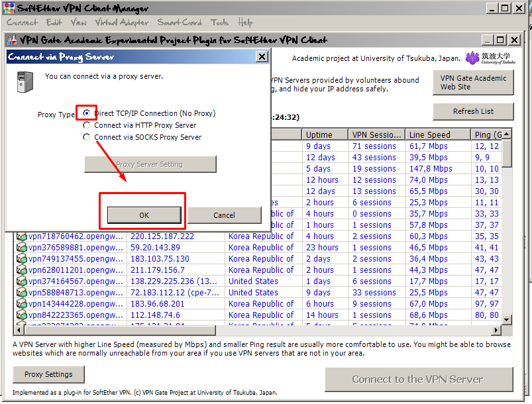The height and width of the screenshot is (404, 532).
Task: Open the View menu
Action: click(78, 23)
